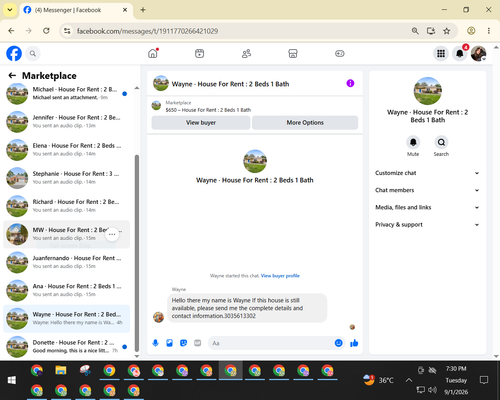Open the Video/Reels tab icon
500x400 pixels.
pyautogui.click(x=200, y=53)
